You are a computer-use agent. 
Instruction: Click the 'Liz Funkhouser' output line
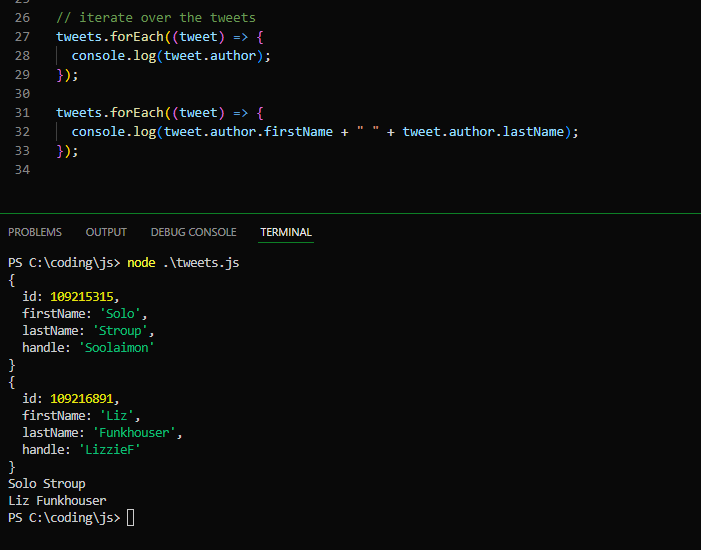coord(57,501)
